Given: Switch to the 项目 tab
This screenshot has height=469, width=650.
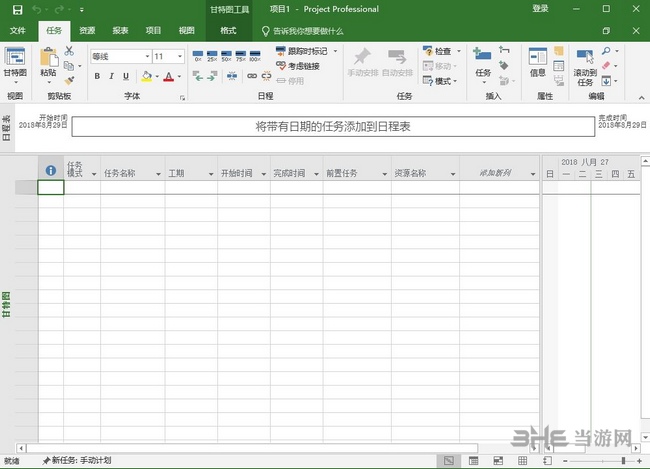Looking at the screenshot, I should 153,30.
